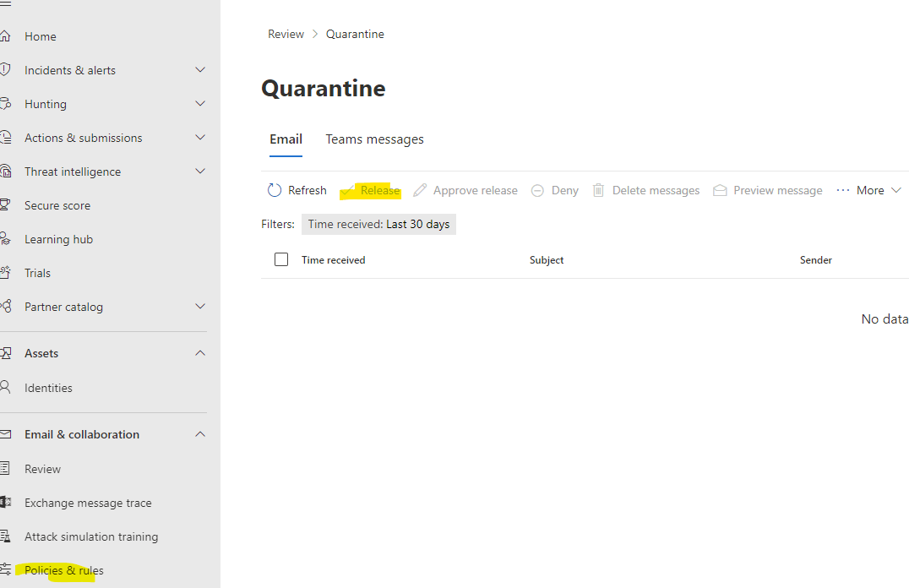Viewport: 909px width, 588px height.
Task: Switch to the Teams messages tab
Action: [374, 139]
